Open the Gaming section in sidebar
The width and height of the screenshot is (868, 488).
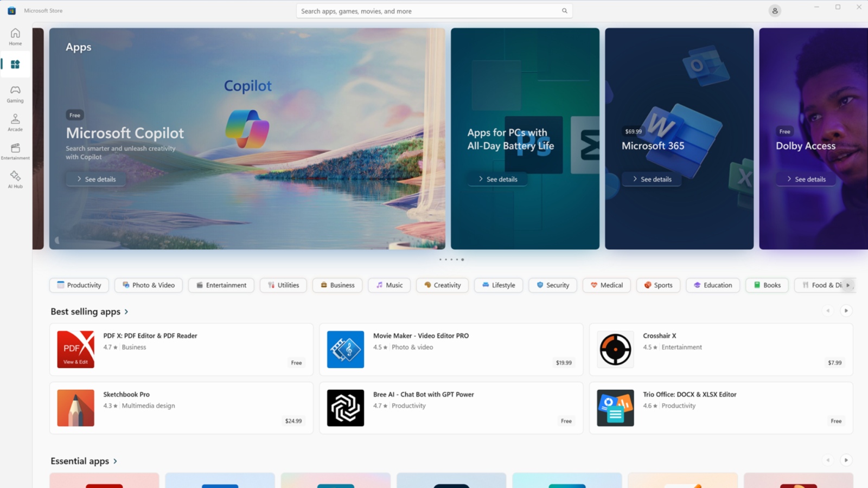click(15, 94)
